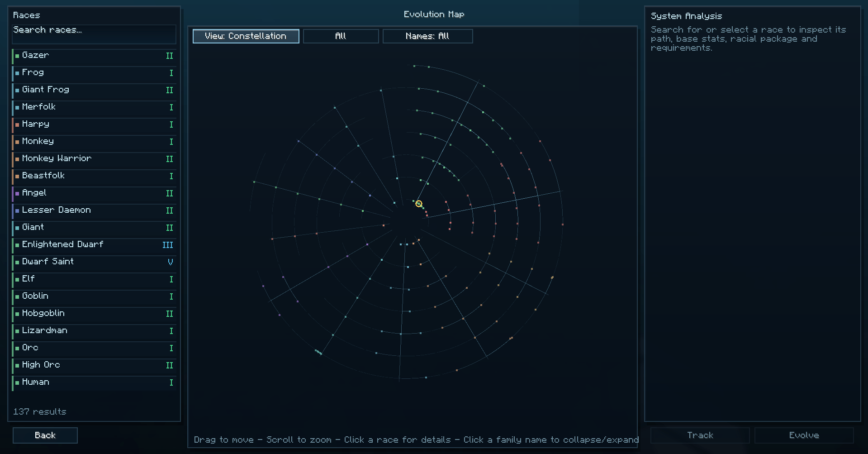Toggle the All filter button
Image resolution: width=868 pixels, height=454 pixels.
341,36
